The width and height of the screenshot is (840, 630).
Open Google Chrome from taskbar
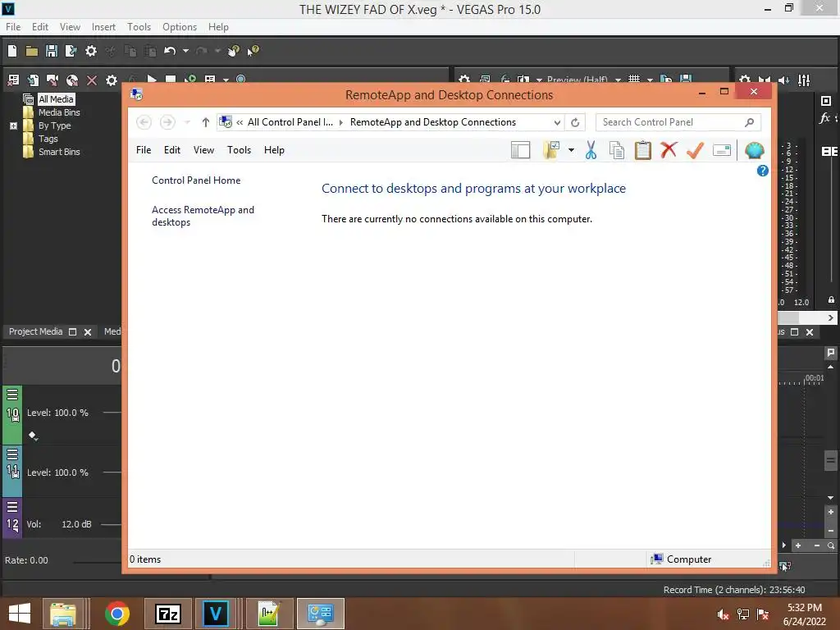[x=116, y=614]
